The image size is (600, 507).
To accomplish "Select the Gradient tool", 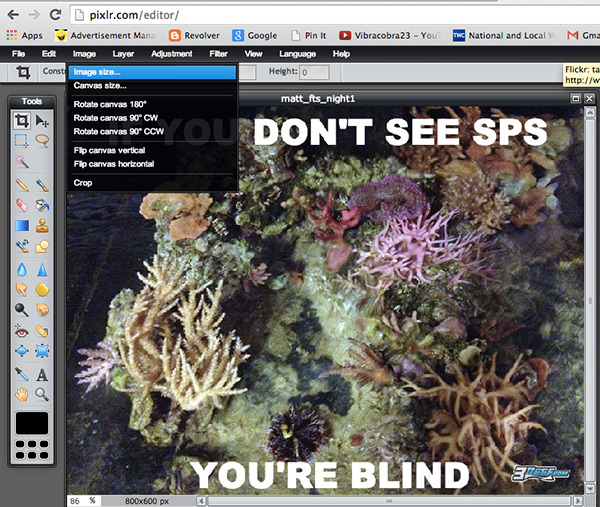I will (22, 226).
